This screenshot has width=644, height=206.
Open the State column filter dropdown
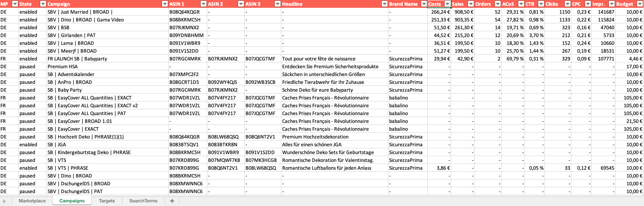click(x=43, y=4)
